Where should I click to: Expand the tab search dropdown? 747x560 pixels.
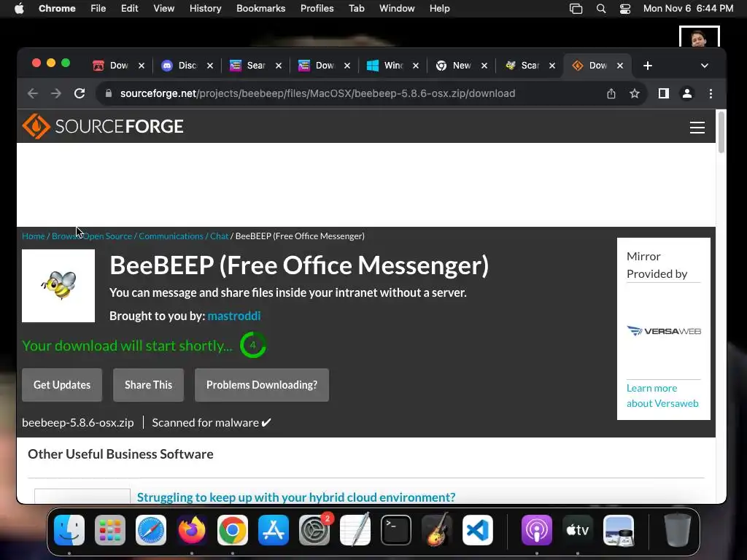pyautogui.click(x=704, y=66)
